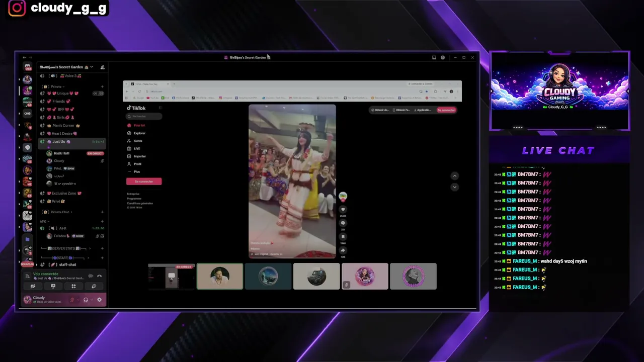
Task: Open the Discord inbox icon in title bar
Action: (x=434, y=57)
